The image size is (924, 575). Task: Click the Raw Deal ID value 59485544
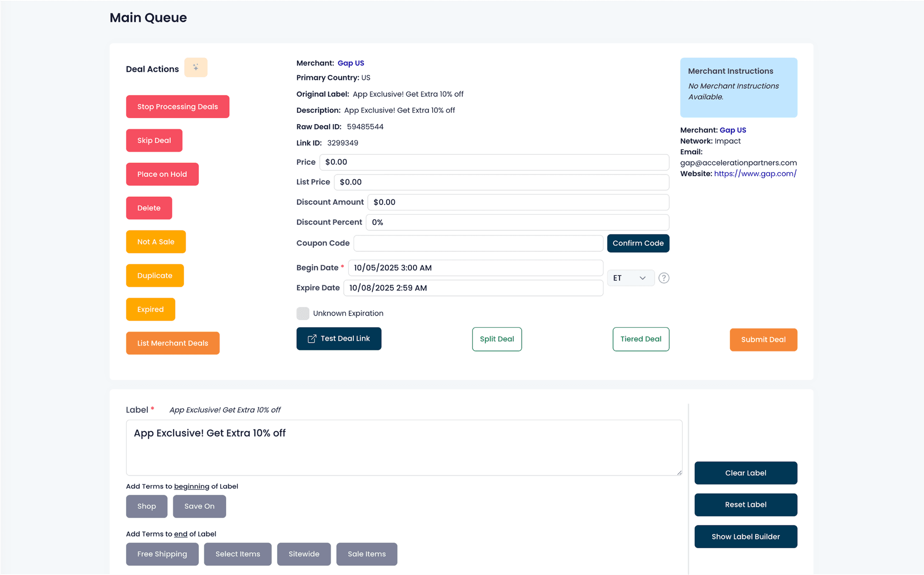coord(365,127)
